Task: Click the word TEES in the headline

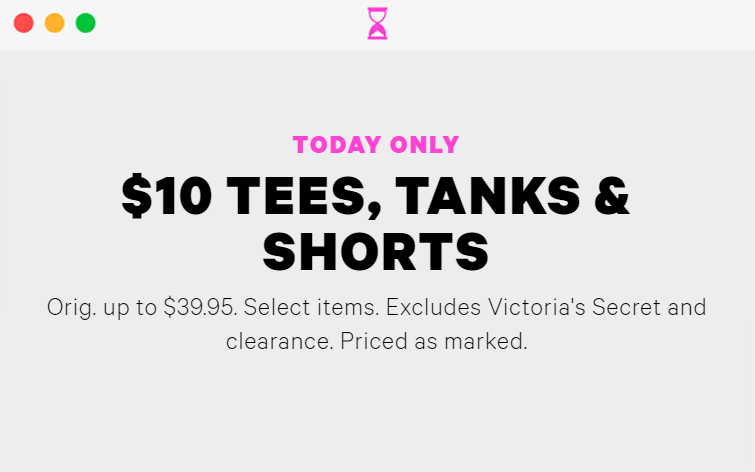Action: coord(304,197)
